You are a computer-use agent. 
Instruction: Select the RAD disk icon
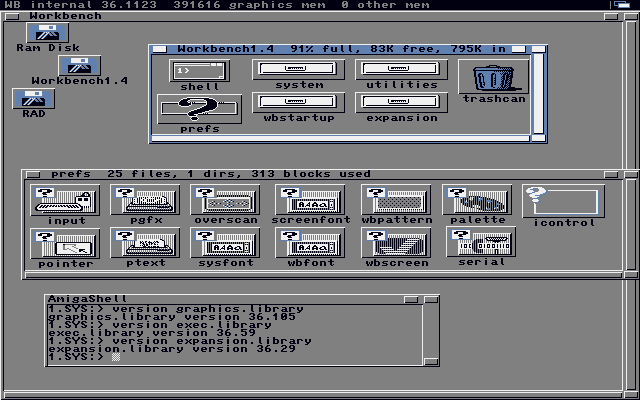[x=33, y=99]
